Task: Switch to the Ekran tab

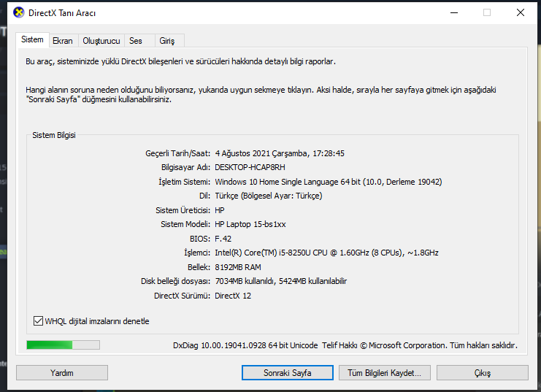Action: tap(63, 41)
